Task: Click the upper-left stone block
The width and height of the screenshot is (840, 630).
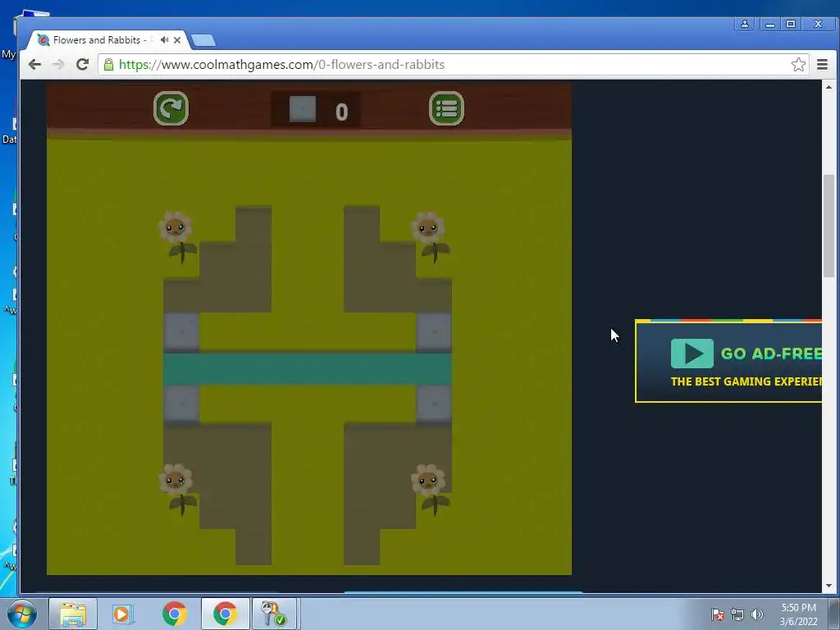Action: [x=181, y=332]
